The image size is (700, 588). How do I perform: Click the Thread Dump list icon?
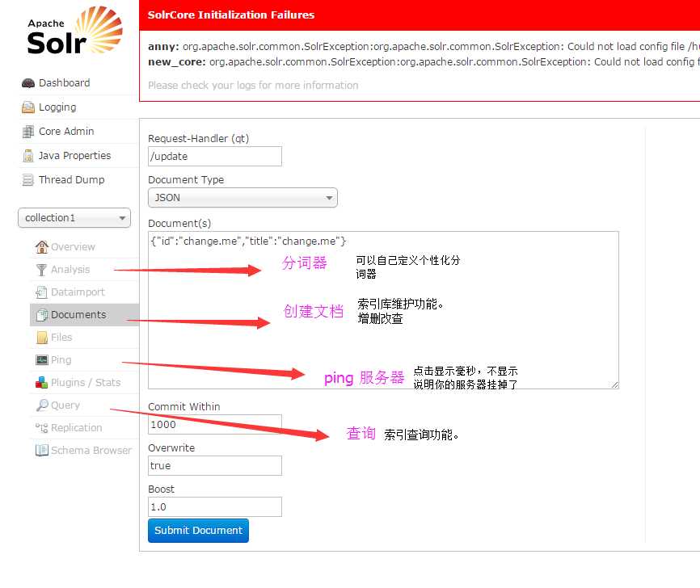(28, 180)
